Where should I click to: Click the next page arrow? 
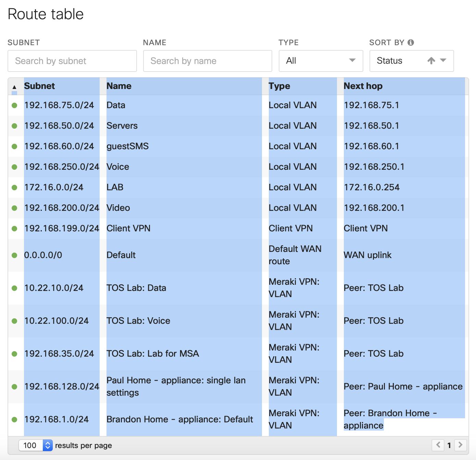[461, 445]
